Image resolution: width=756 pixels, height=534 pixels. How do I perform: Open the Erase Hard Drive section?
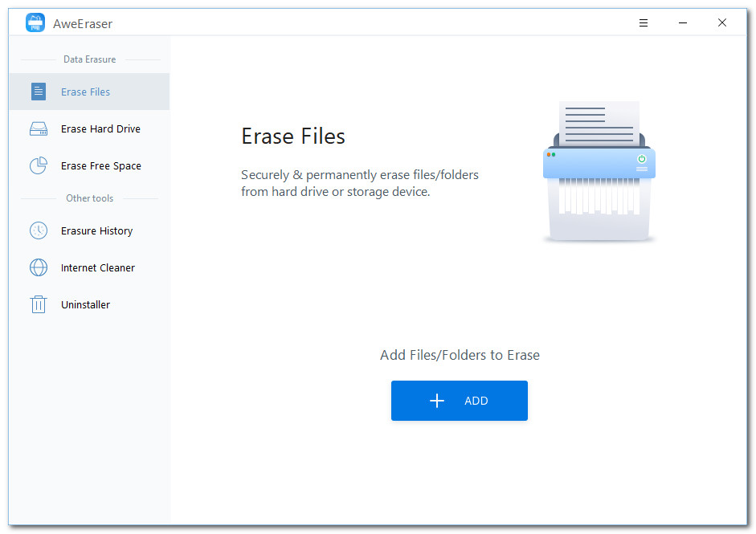click(90, 128)
